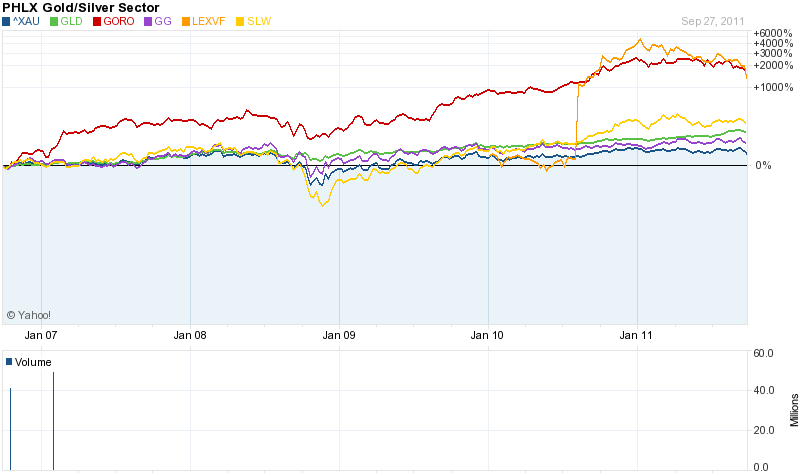Click the green GLD legend swatch
The height and width of the screenshot is (475, 800).
[54, 21]
